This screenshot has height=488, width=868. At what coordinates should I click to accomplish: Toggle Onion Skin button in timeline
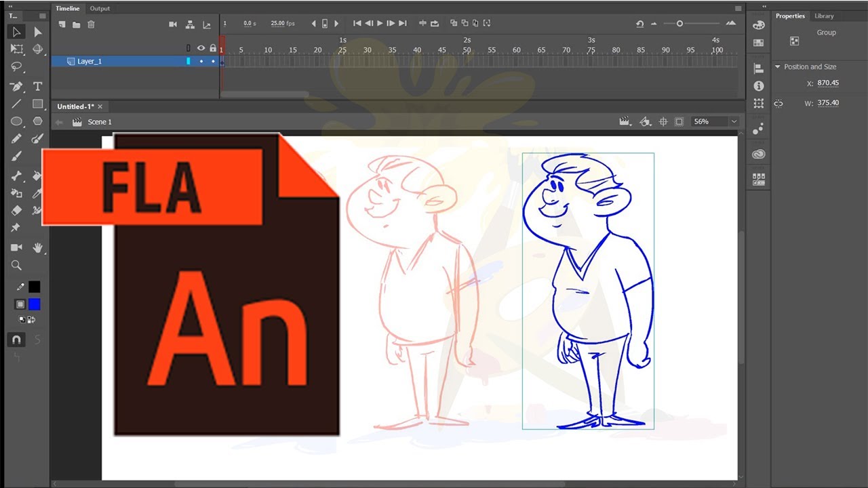[454, 24]
